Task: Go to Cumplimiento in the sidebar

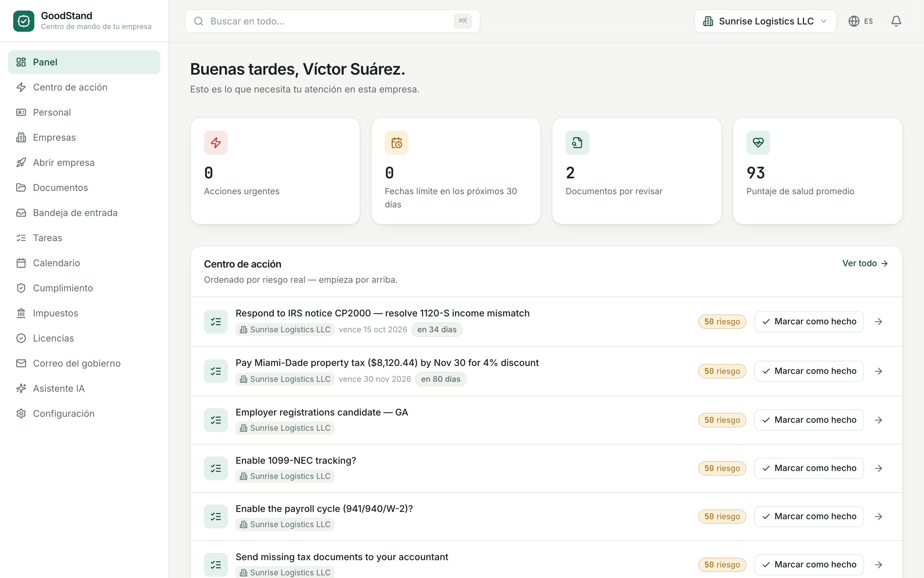Action: tap(84, 288)
